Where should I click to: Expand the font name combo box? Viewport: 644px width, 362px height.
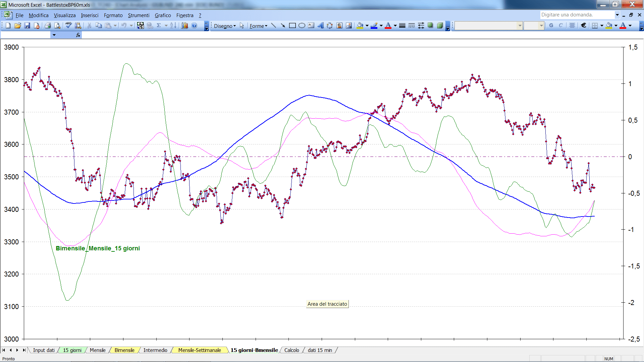(520, 25)
